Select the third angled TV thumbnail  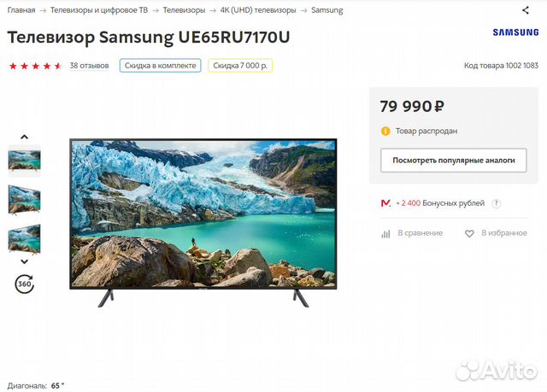pos(25,238)
